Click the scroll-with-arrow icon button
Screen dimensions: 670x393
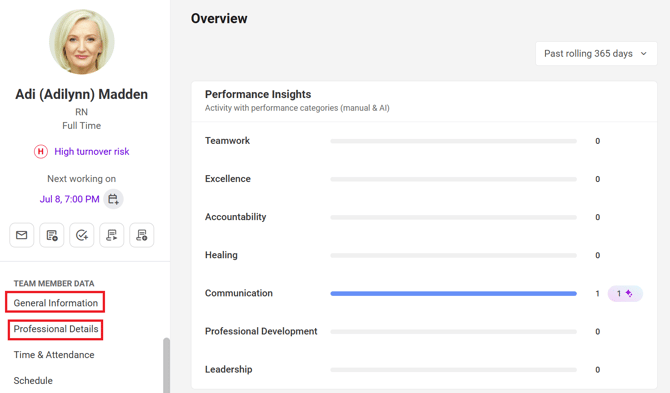tap(112, 235)
